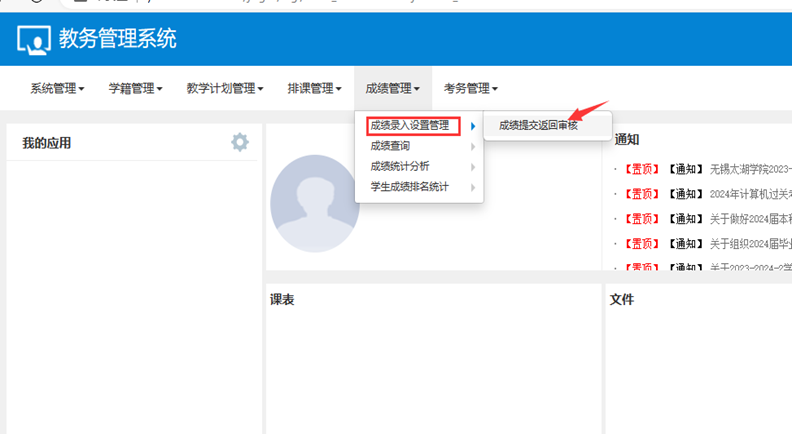
Task: Open the 我的应用 gear settings icon
Action: tap(239, 142)
